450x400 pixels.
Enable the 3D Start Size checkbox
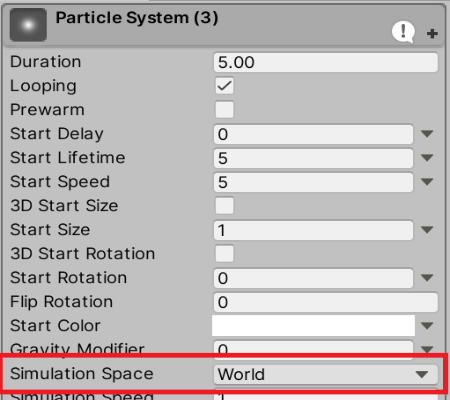click(224, 205)
